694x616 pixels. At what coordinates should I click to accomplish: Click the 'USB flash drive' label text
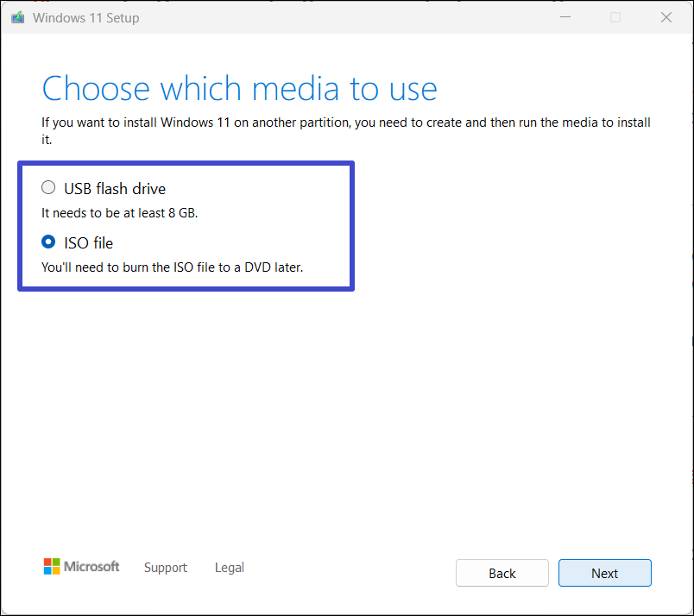point(115,189)
